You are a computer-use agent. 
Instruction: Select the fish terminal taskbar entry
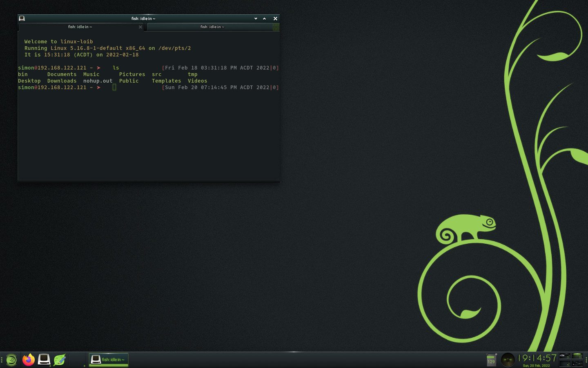(x=109, y=360)
